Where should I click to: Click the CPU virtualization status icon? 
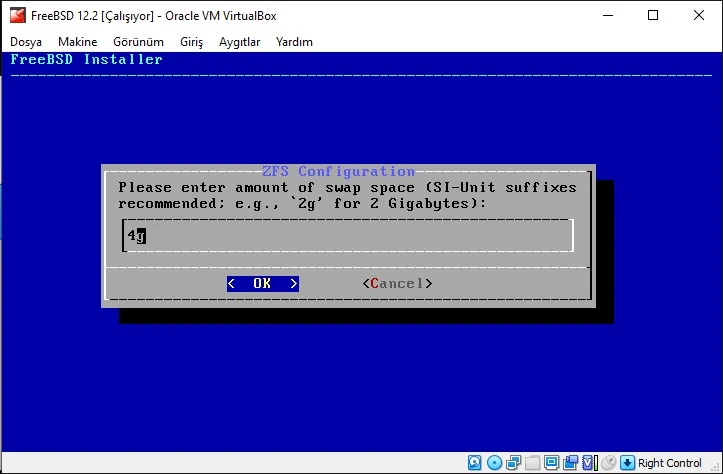tap(590, 462)
